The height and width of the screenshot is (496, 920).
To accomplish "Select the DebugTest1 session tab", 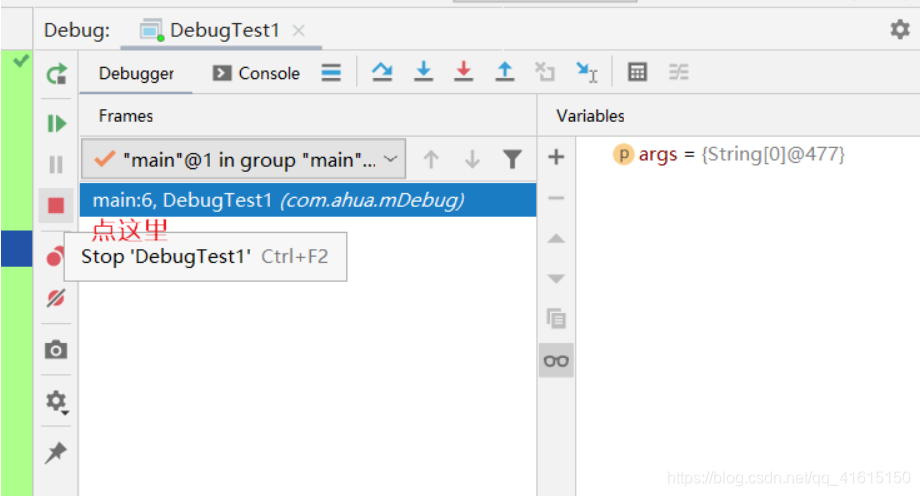I will pyautogui.click(x=221, y=30).
